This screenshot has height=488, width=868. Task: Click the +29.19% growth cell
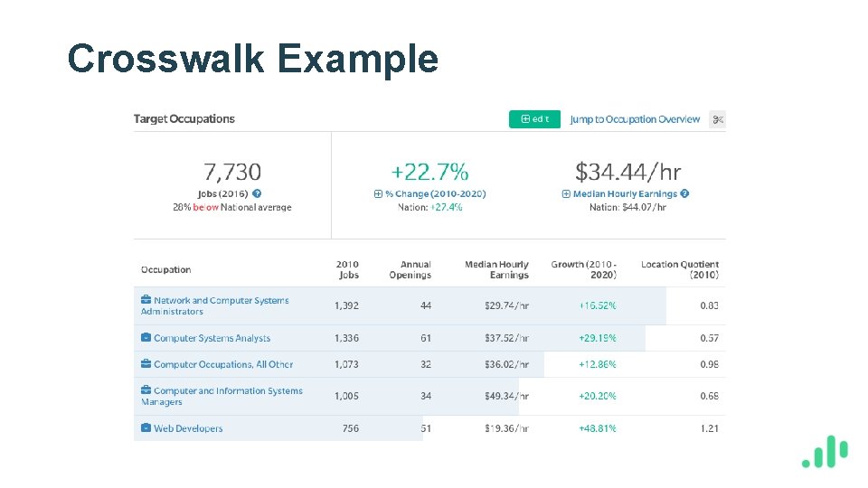tap(598, 338)
